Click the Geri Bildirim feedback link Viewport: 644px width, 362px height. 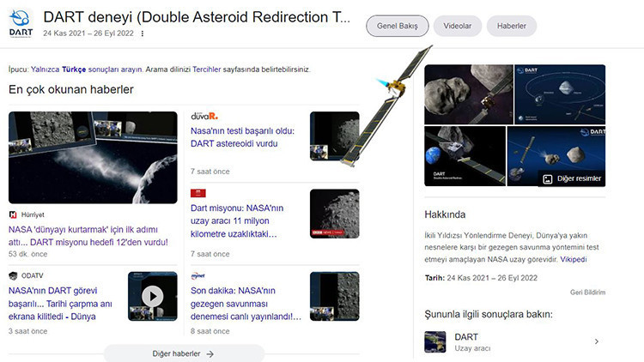coord(587,292)
